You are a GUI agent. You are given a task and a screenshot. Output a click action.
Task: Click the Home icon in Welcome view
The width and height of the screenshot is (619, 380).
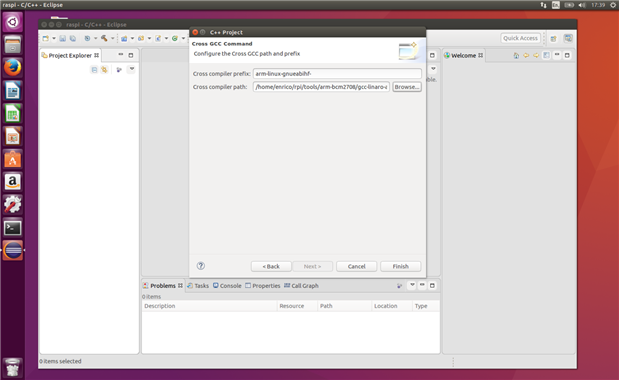[516, 55]
